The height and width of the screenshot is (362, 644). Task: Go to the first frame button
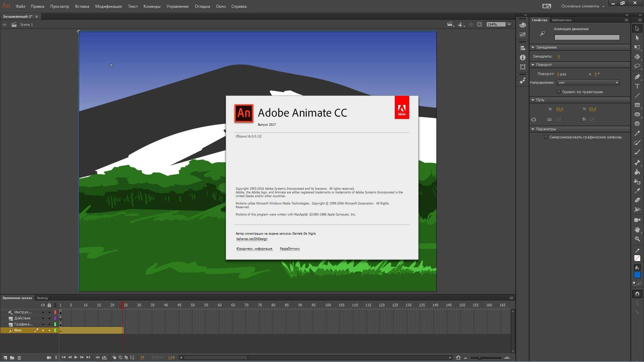(63, 357)
